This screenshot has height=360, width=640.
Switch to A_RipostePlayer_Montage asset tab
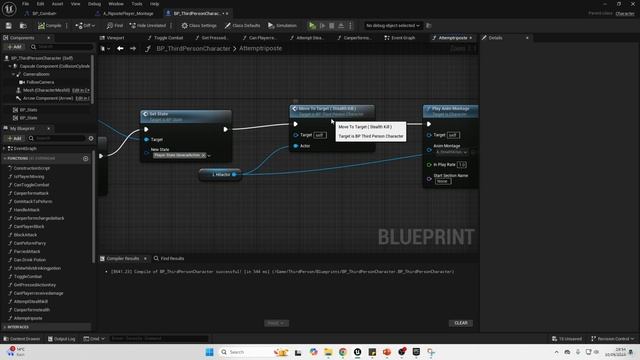[x=128, y=13]
